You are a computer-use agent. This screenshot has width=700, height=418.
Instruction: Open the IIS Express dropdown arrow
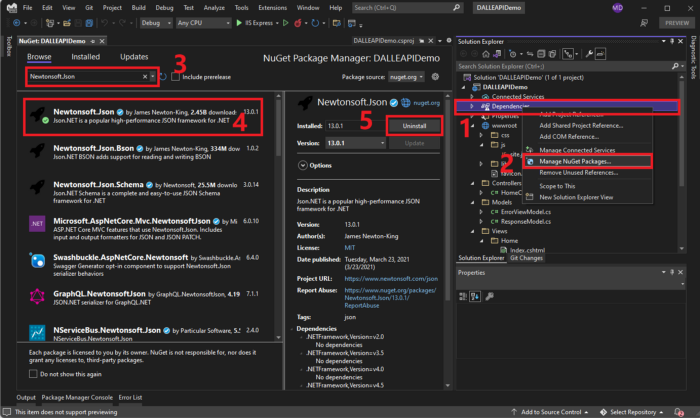click(277, 23)
